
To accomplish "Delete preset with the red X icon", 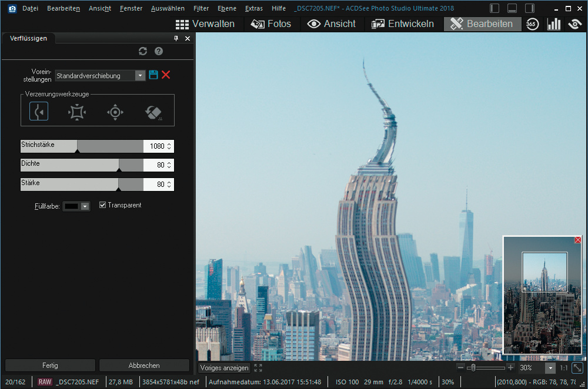I will 166,75.
